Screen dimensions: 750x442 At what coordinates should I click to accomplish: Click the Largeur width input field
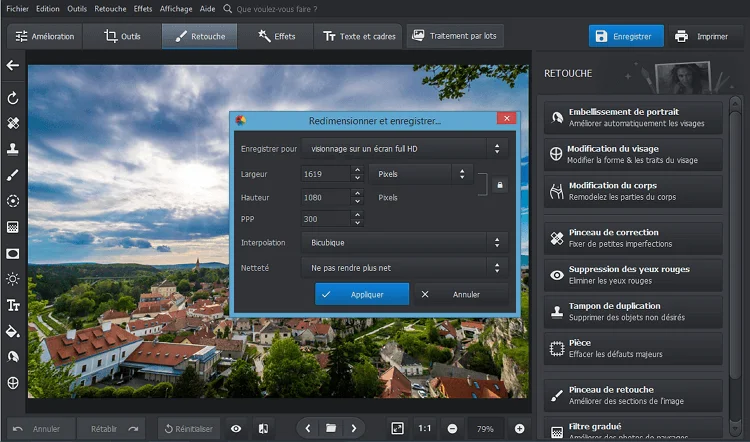pos(325,174)
